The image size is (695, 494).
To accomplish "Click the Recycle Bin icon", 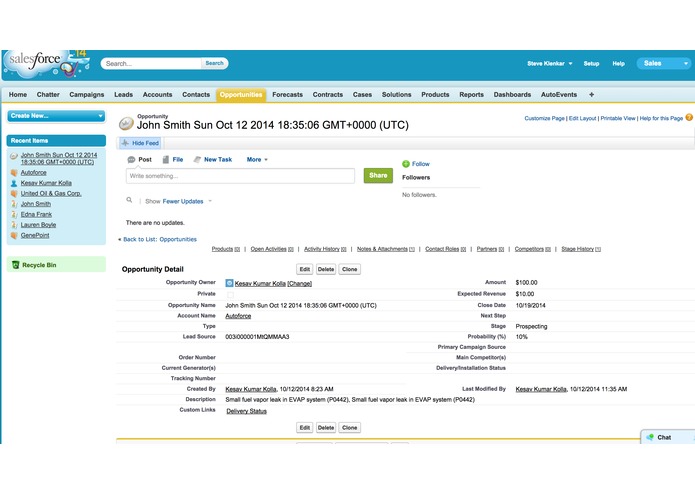I will click(x=16, y=265).
